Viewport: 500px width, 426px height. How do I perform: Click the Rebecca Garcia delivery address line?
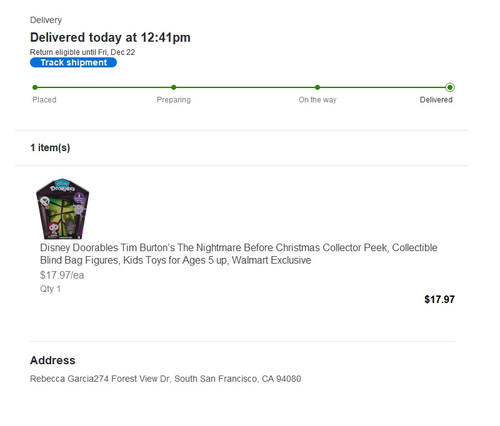tap(166, 379)
